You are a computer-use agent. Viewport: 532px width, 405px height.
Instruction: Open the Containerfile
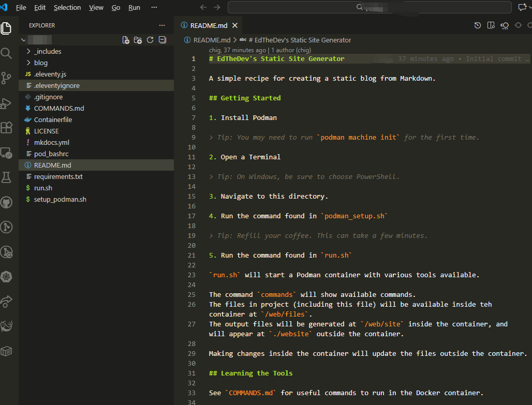[53, 119]
